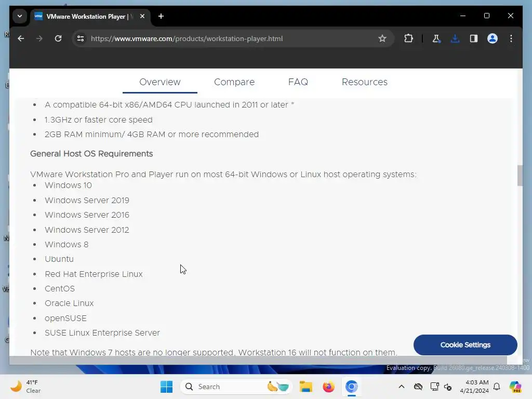Toggle the browser side panel
Image resolution: width=532 pixels, height=399 pixels.
pyautogui.click(x=473, y=38)
